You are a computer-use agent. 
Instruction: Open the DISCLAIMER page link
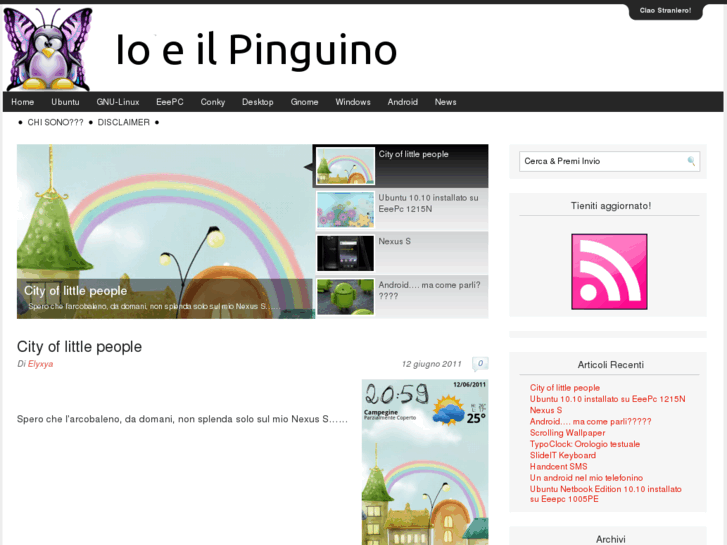[x=124, y=122]
